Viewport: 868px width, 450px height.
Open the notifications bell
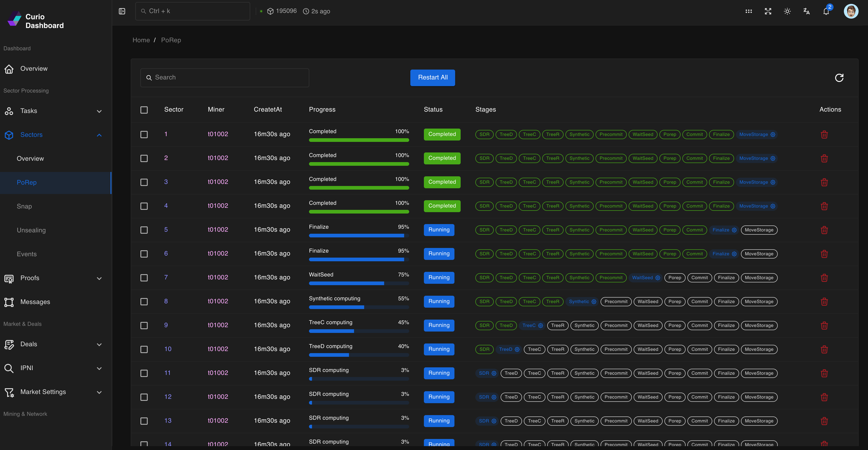coord(826,11)
